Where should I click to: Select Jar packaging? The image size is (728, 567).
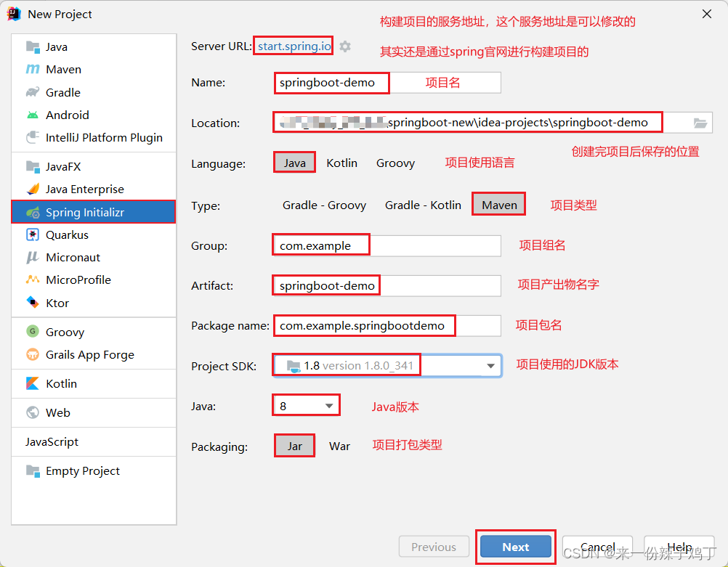click(294, 446)
